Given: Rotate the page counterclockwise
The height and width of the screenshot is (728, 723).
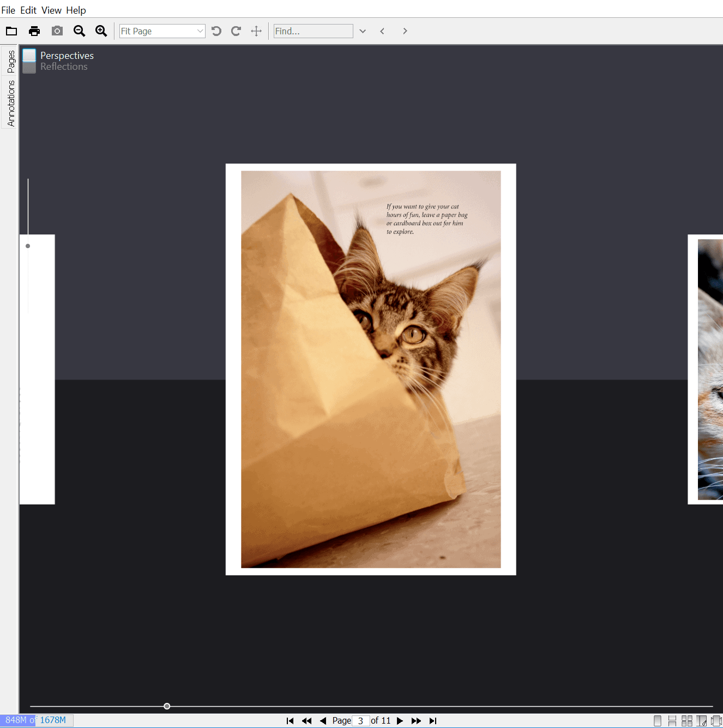Looking at the screenshot, I should click(x=216, y=31).
